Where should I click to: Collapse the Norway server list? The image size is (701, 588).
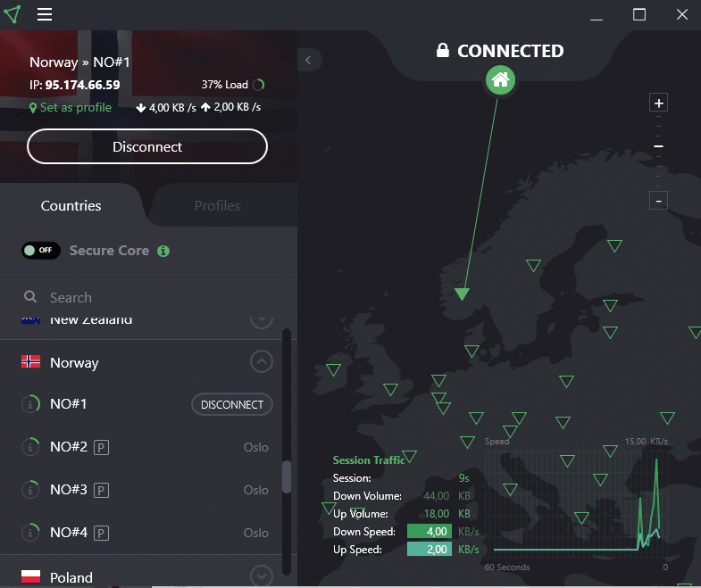pyautogui.click(x=262, y=361)
